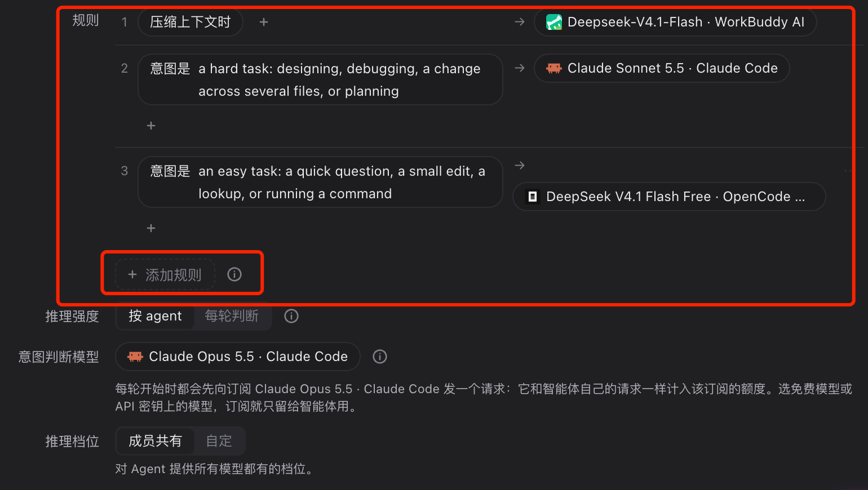The image size is (868, 490).
Task: Select 成员共有 for reasoning tier
Action: pyautogui.click(x=155, y=441)
